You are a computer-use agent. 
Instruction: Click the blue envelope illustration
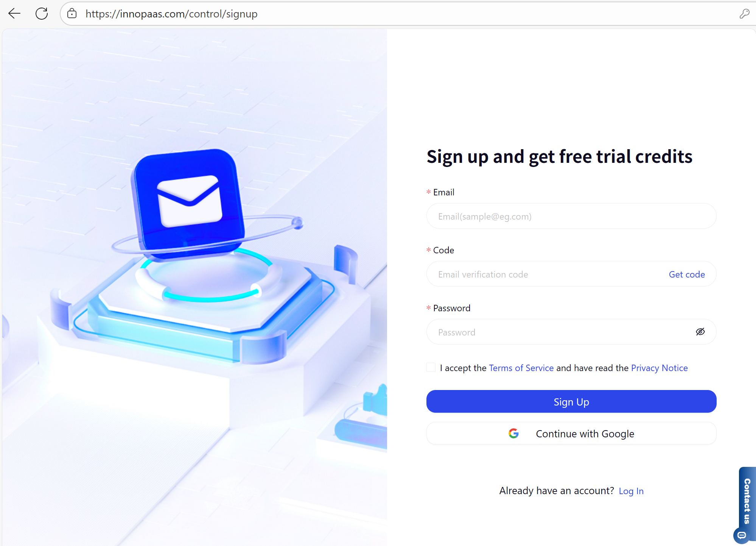tap(188, 201)
